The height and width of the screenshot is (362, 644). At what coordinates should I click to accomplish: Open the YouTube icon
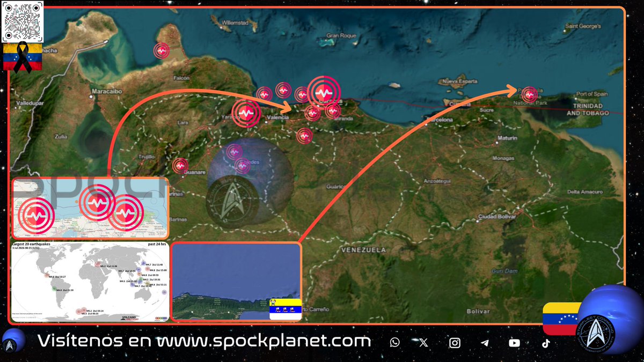pos(514,343)
